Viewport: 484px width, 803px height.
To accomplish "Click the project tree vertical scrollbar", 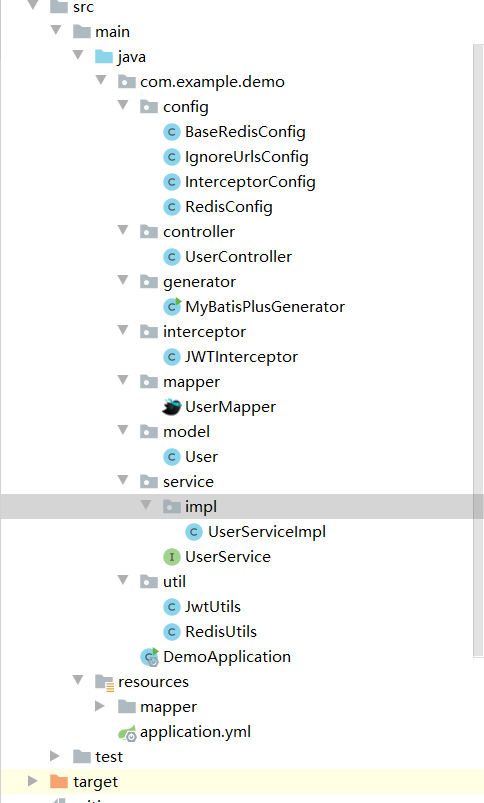I will (478, 351).
